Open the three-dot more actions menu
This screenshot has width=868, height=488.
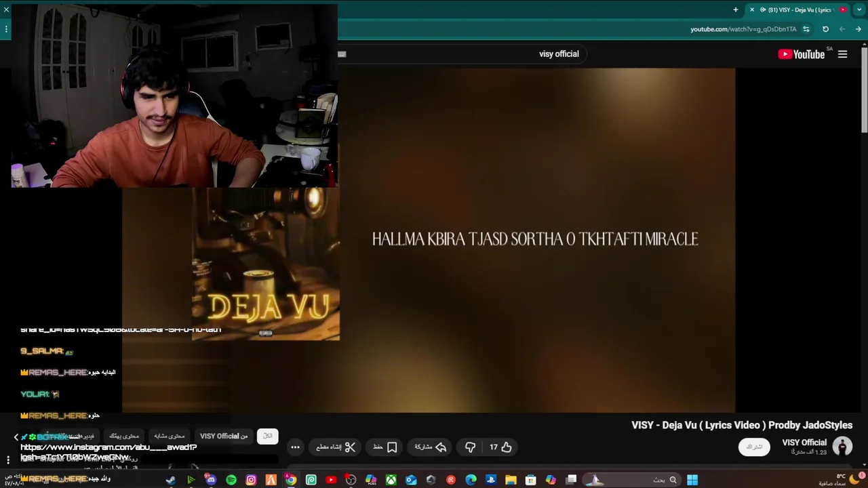tap(295, 447)
